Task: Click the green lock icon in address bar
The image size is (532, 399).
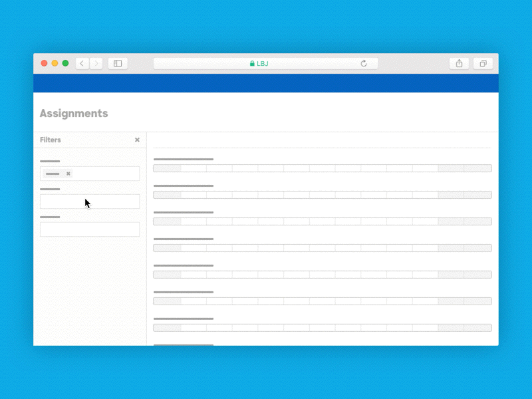Action: [252, 63]
